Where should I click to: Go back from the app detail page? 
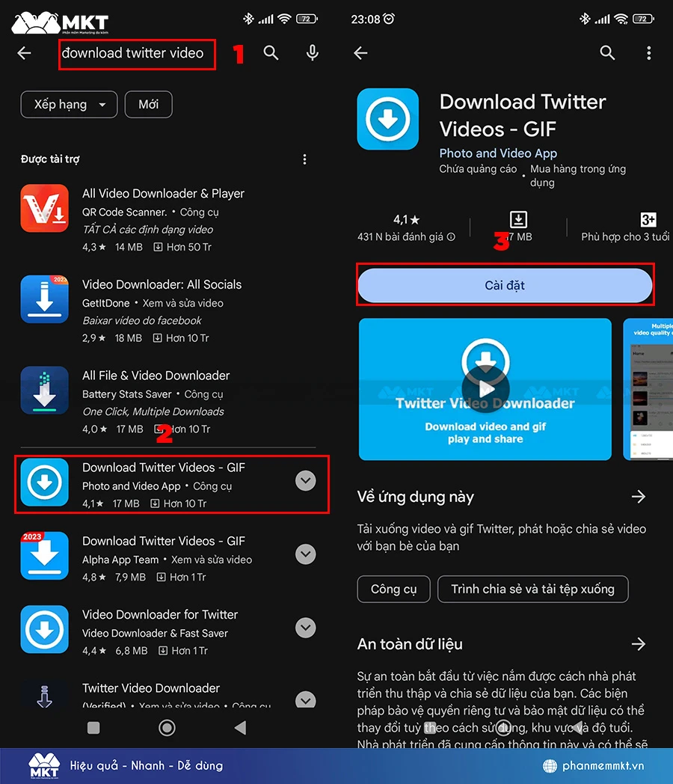(x=360, y=53)
